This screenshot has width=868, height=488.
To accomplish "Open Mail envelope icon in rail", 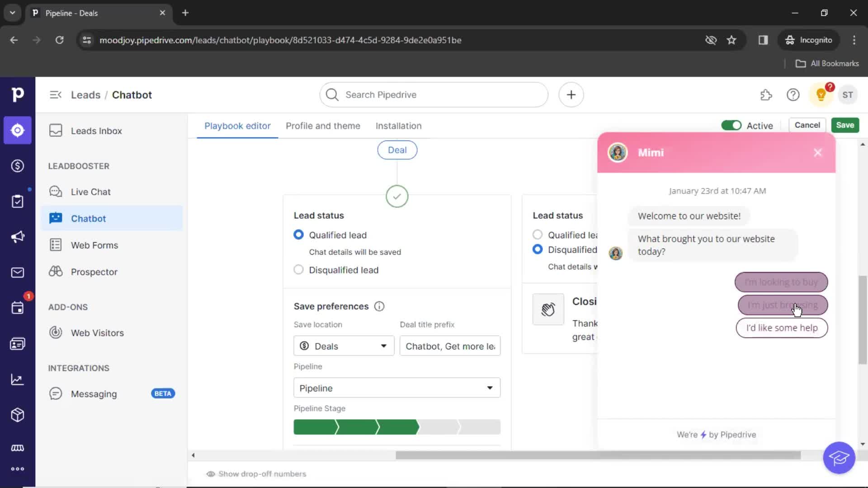I will point(17,272).
